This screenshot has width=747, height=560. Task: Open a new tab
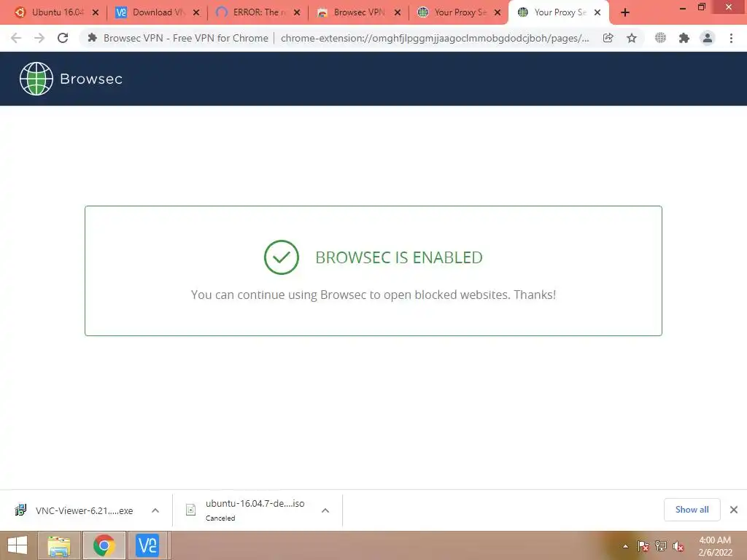tap(625, 12)
